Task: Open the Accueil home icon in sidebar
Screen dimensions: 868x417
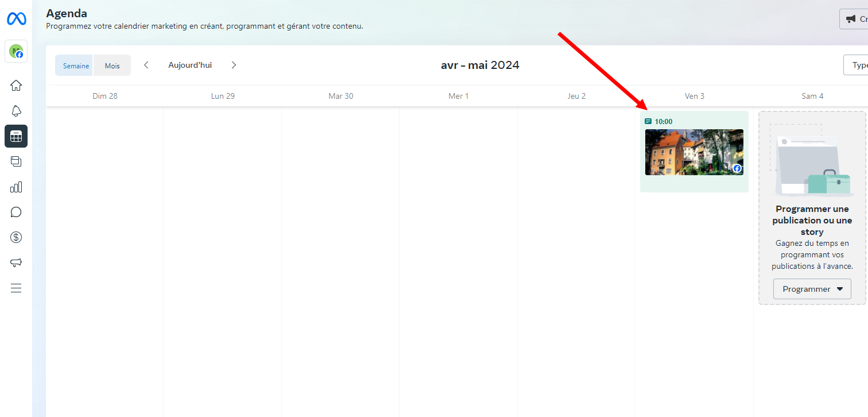Action: point(15,85)
